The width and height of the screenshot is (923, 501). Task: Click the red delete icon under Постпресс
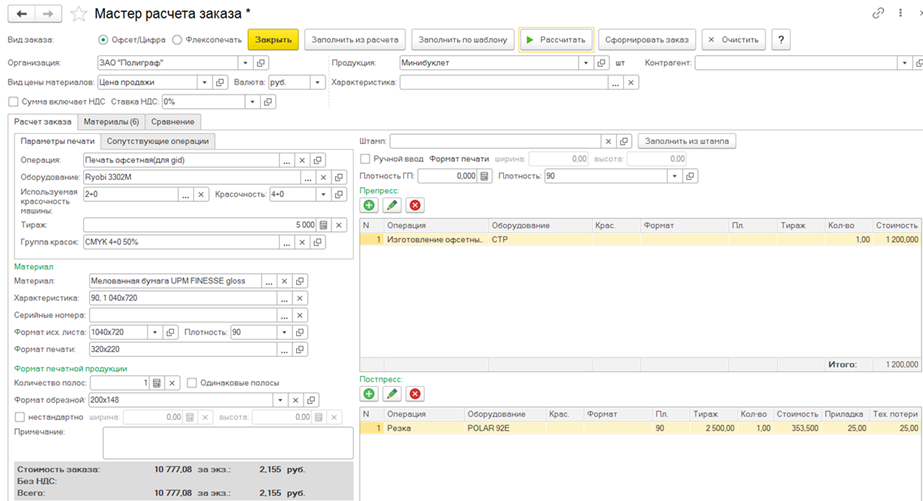click(x=415, y=394)
